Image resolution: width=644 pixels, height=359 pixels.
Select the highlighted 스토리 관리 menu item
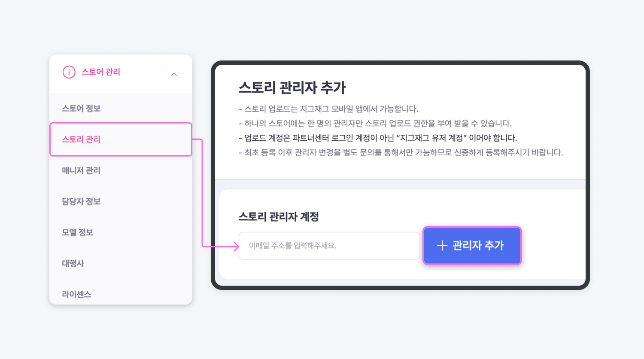(121, 139)
